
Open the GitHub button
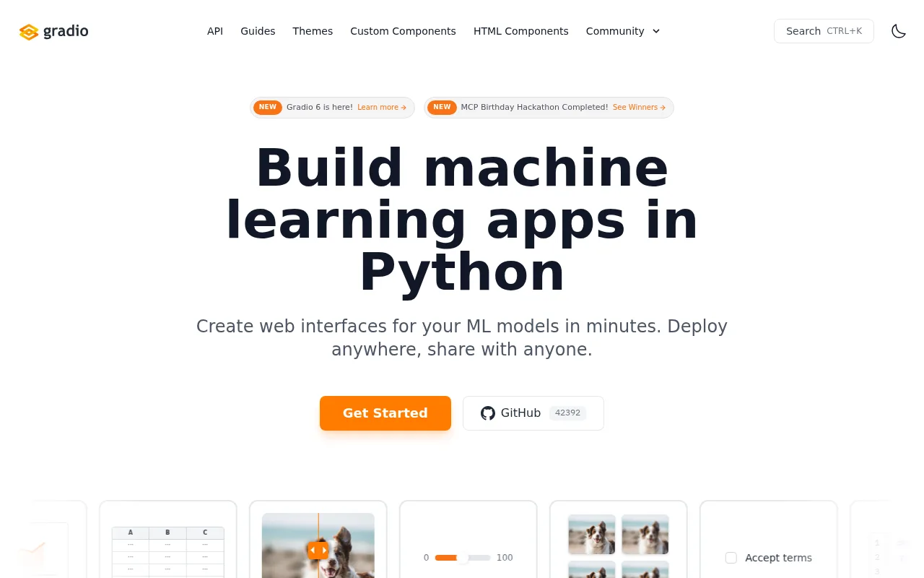(x=533, y=413)
